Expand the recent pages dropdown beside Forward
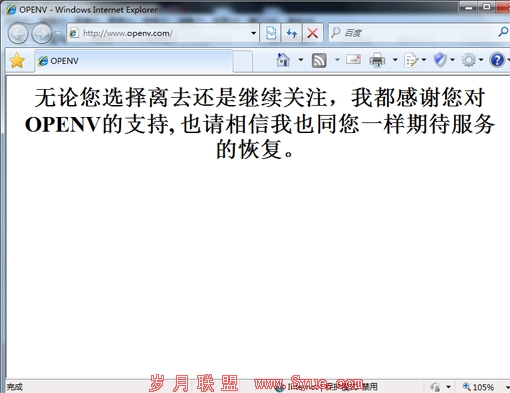The height and width of the screenshot is (393, 510). coord(58,33)
